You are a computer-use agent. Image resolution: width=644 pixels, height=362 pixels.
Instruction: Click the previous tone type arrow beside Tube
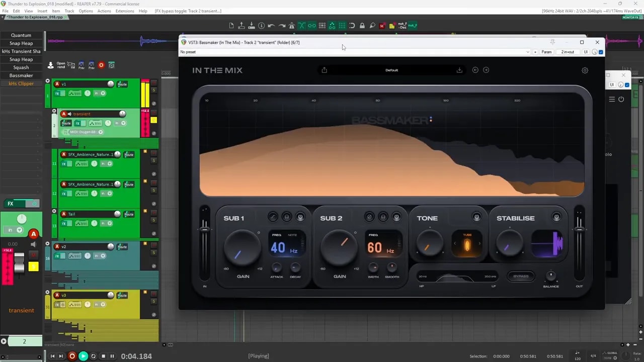click(455, 244)
